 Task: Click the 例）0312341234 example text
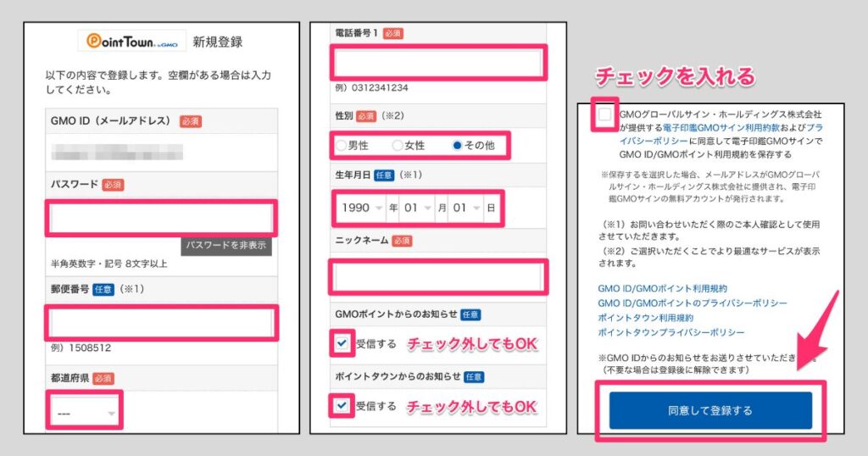pos(371,87)
